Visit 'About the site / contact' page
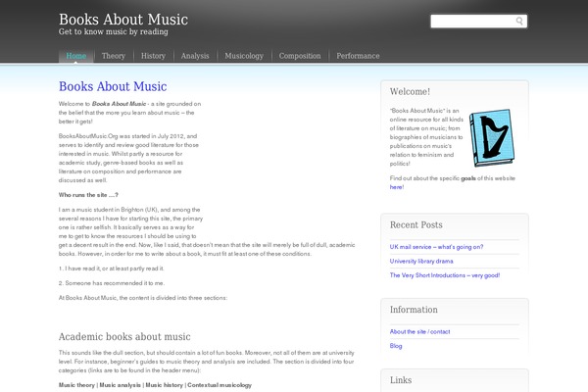This screenshot has height=392, width=588. (419, 331)
